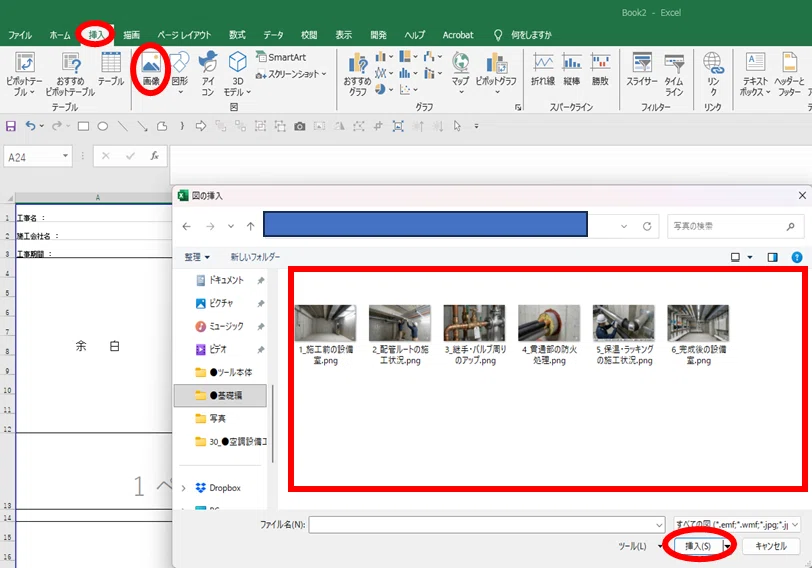Screen dimensions: 812x568
Task: Go back in the file dialog
Action: (x=187, y=226)
